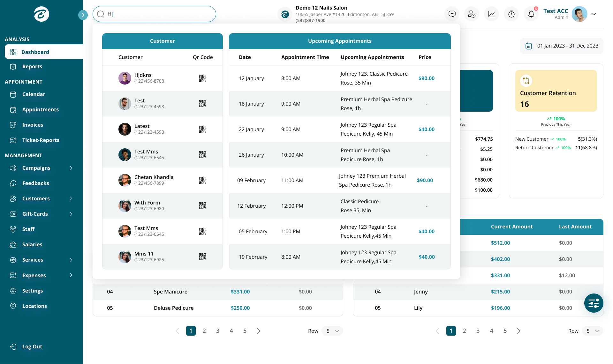Click the add customer icon in top bar
The image size is (613, 364).
pos(472,14)
